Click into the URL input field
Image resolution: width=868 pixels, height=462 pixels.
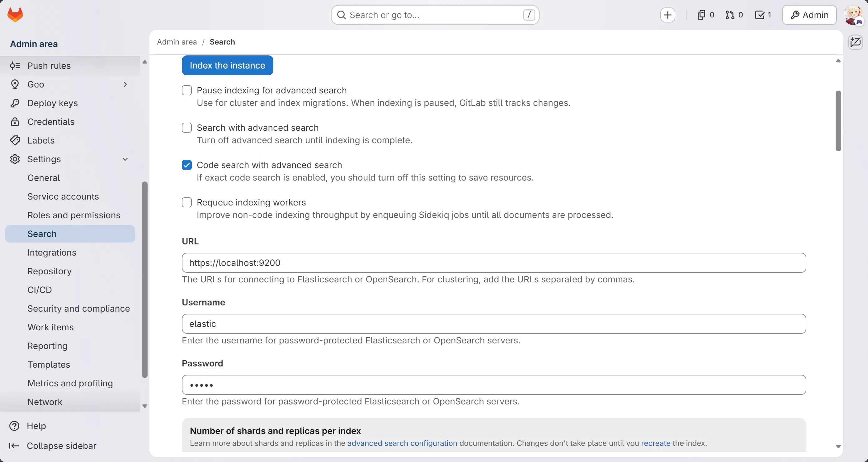click(x=494, y=263)
